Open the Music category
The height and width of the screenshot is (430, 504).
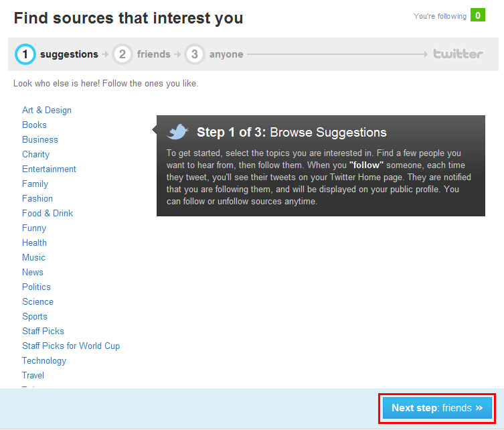tap(33, 258)
